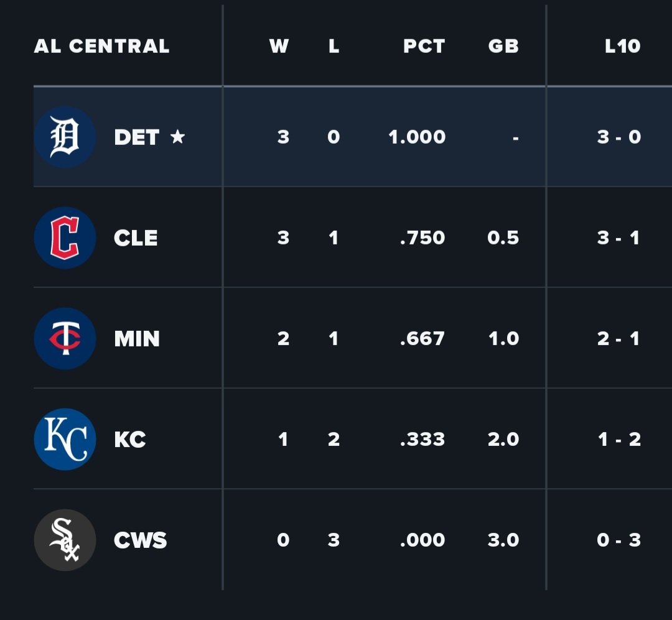Select the KC team name
This screenshot has height=620, width=672.
click(x=130, y=440)
